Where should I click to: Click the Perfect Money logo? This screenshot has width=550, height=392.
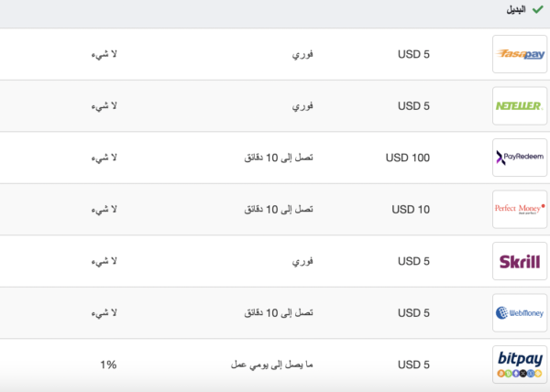[520, 209]
